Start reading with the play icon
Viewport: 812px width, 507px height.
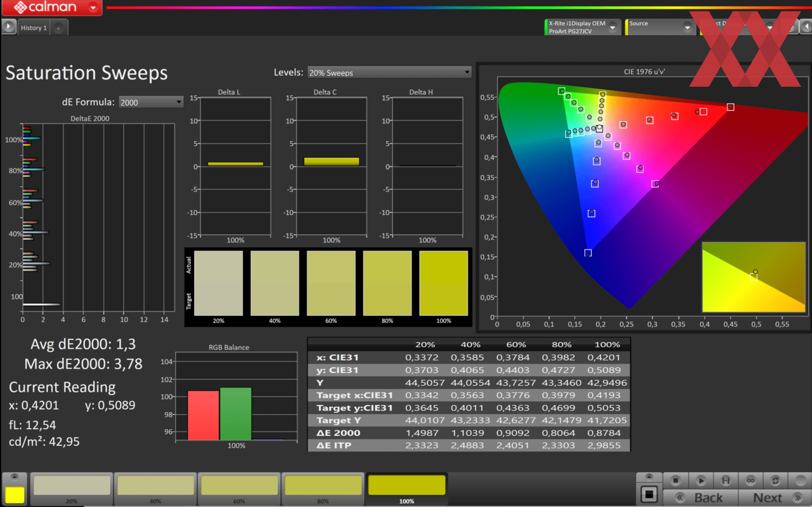[x=701, y=480]
